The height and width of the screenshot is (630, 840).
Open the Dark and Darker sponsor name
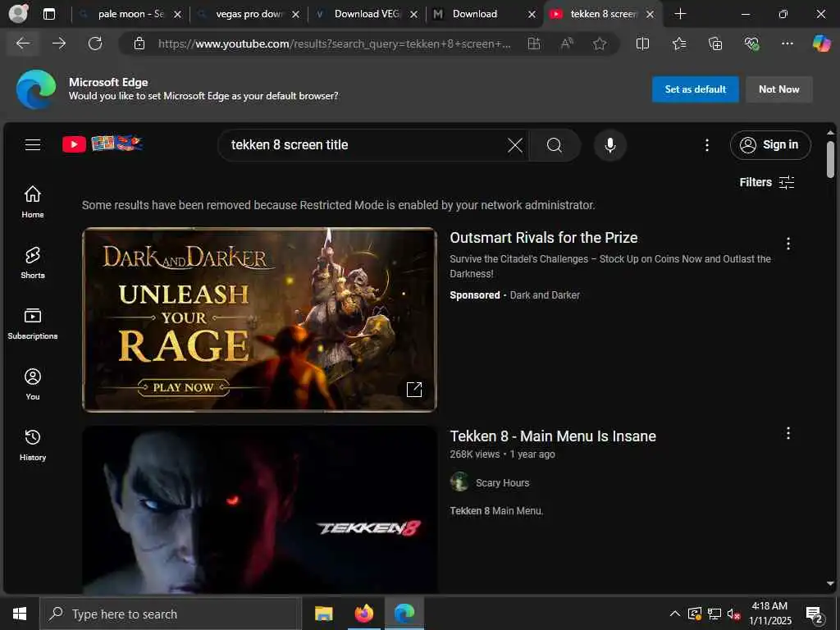545,295
